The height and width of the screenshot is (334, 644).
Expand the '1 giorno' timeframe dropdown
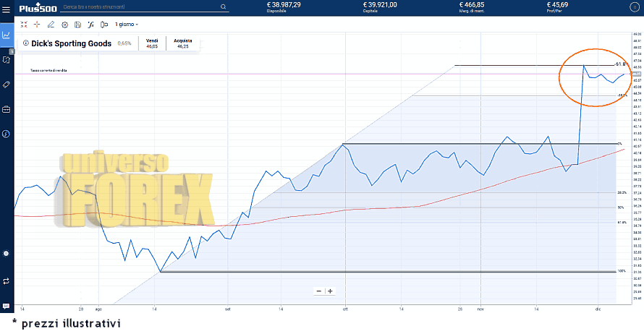127,24
